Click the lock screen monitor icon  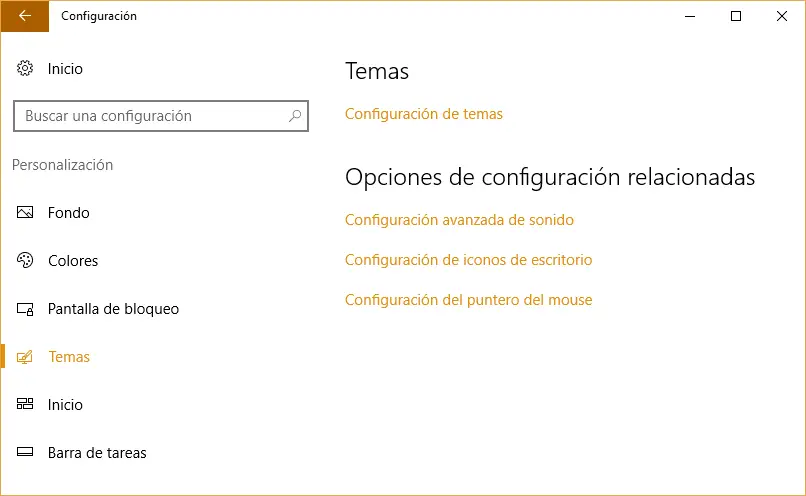(26, 309)
